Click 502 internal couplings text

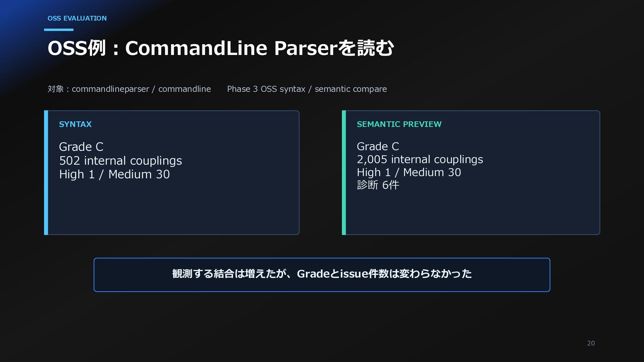120,161
